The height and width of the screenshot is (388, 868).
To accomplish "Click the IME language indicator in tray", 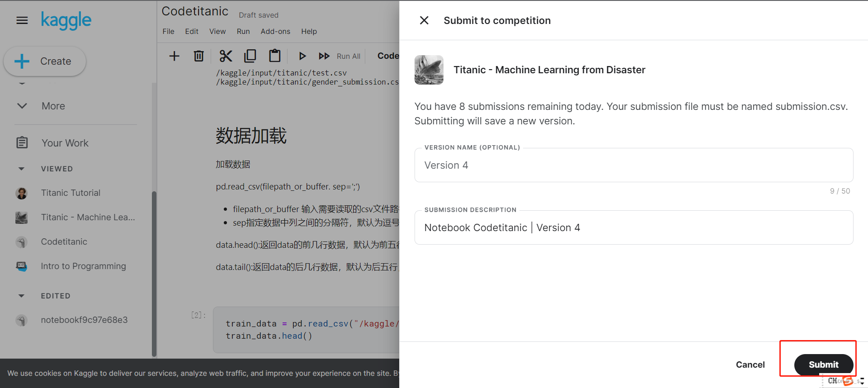I will tap(832, 381).
